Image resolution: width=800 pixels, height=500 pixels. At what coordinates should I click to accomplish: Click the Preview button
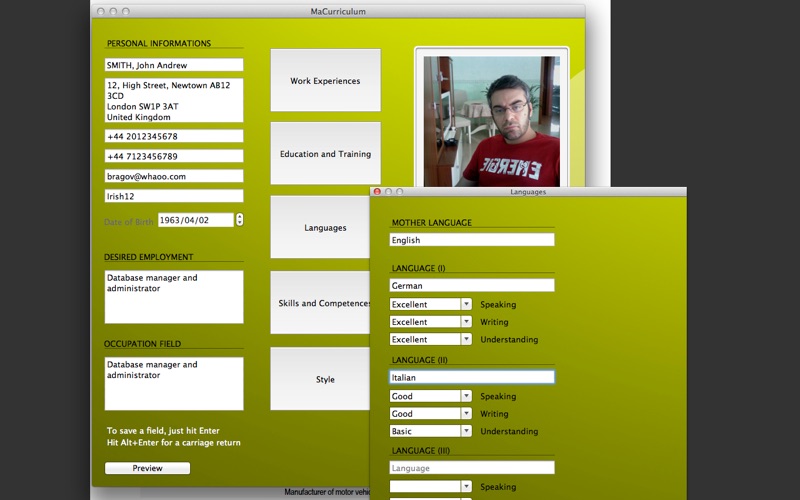[147, 468]
